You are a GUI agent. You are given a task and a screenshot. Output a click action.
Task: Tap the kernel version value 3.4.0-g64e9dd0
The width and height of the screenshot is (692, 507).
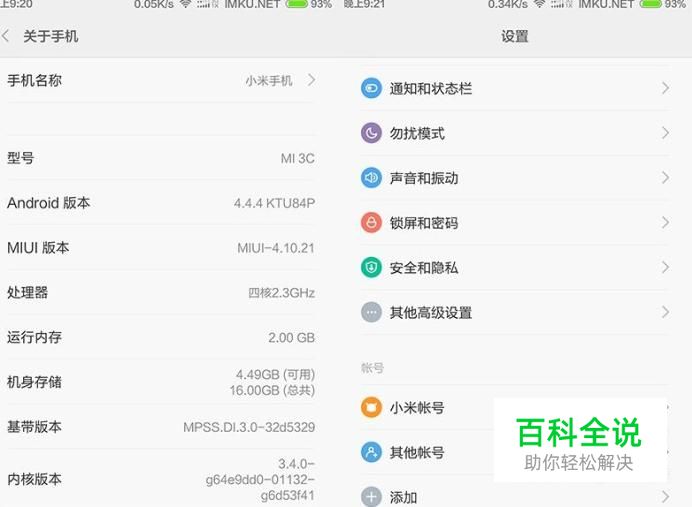pyautogui.click(x=260, y=480)
